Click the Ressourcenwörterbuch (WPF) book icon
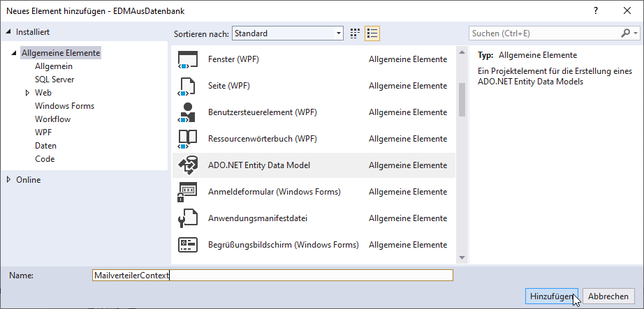Image resolution: width=644 pixels, height=309 pixels. coord(188,139)
